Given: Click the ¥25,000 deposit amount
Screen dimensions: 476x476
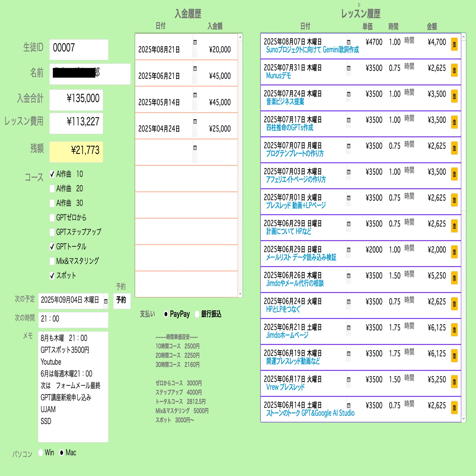Looking at the screenshot, I should 220,129.
